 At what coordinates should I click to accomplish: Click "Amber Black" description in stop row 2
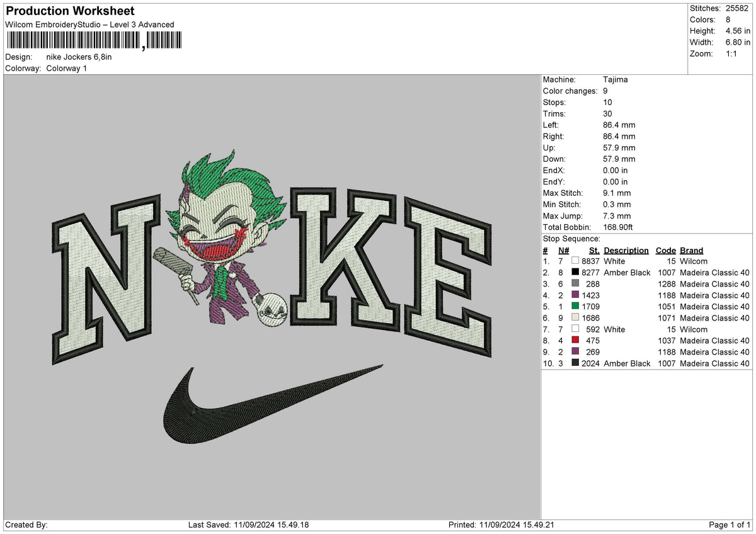[627, 272]
